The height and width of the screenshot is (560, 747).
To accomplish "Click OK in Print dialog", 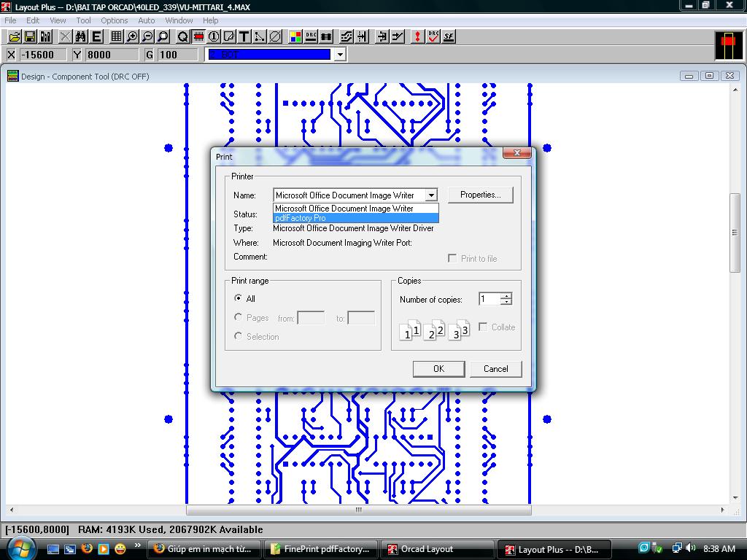I will (438, 368).
